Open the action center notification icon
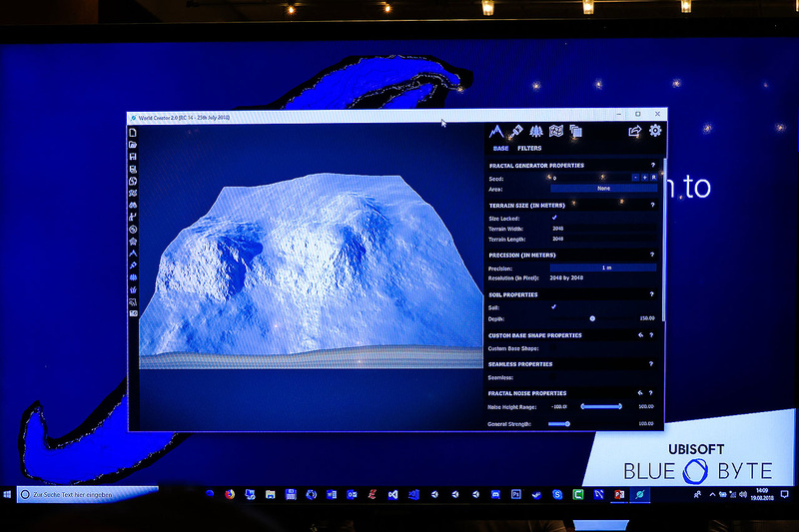Screen dimensions: 799x532 click(785, 494)
